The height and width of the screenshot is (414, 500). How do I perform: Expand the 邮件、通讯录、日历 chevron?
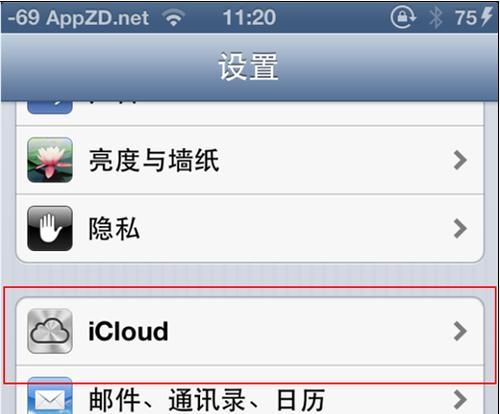pos(460,399)
